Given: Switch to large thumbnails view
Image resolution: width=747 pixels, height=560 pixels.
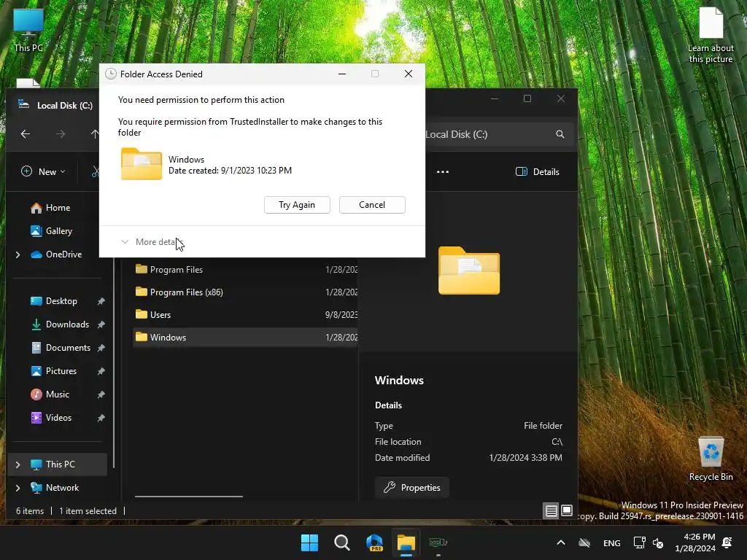Looking at the screenshot, I should click(x=566, y=511).
